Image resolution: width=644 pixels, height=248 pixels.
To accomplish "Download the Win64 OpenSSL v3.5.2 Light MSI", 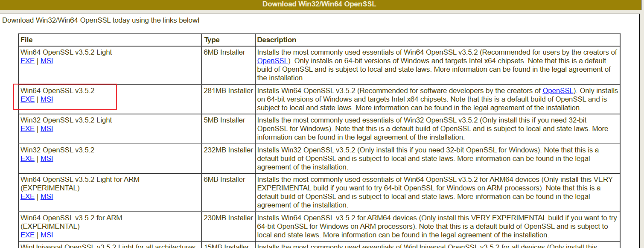I will tap(47, 61).
